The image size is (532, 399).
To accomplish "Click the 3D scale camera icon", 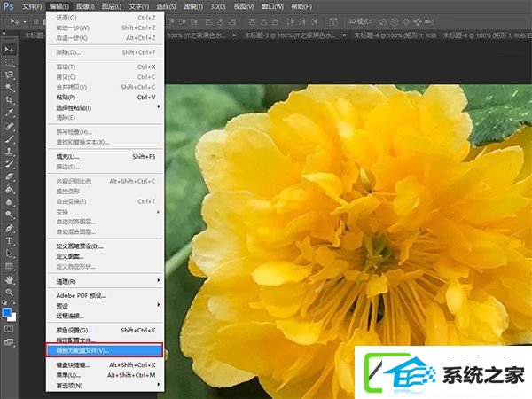I will pos(429,21).
